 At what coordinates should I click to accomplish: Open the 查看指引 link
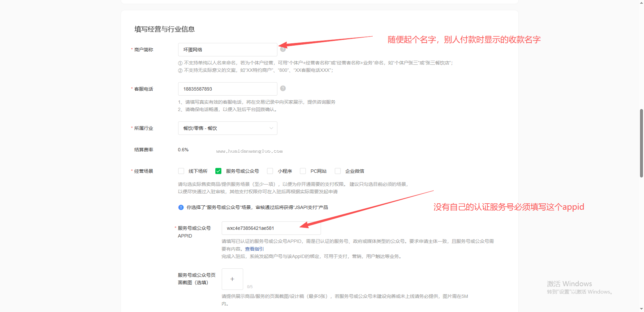click(x=254, y=249)
